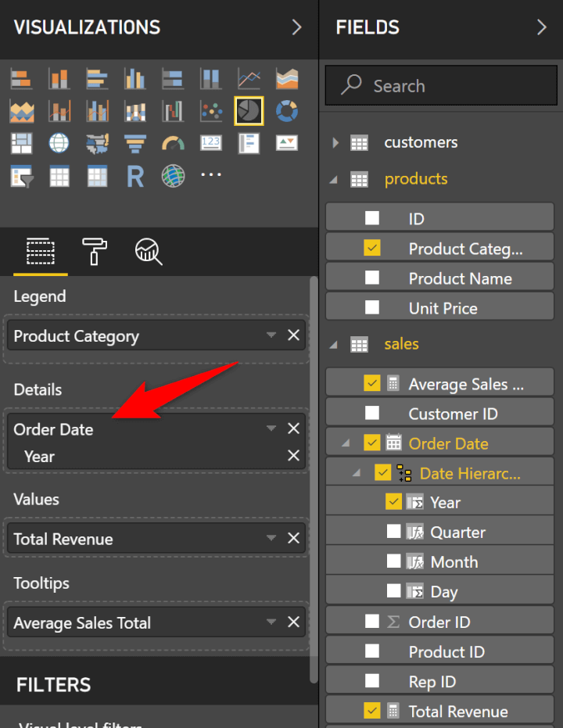Remove Total Revenue from Values
The height and width of the screenshot is (728, 563).
click(x=293, y=537)
